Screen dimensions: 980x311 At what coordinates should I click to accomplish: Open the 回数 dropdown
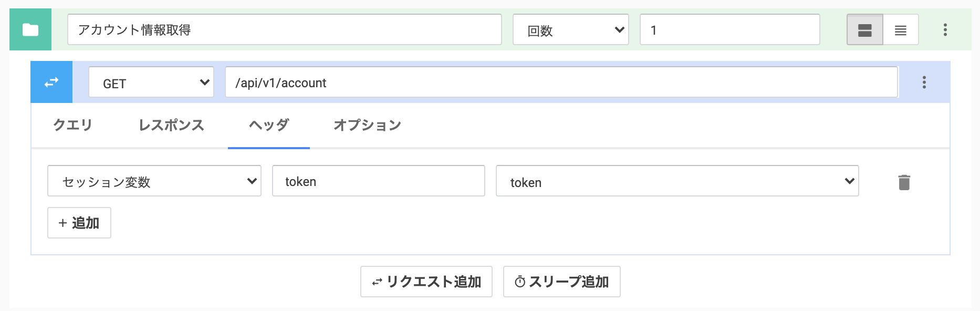pyautogui.click(x=570, y=30)
